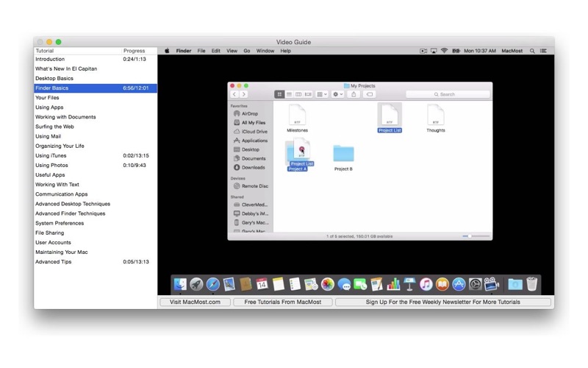The width and height of the screenshot is (588, 368).
Task: Click the Edit Tags toolbar icon
Action: click(370, 94)
